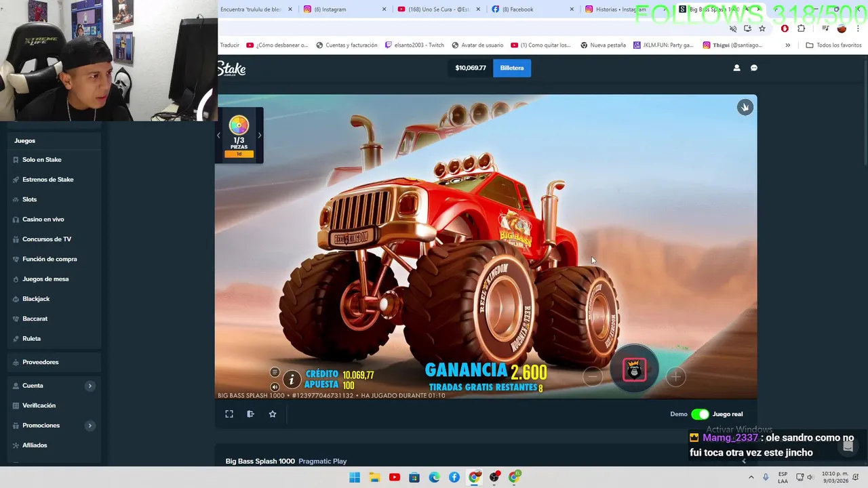Click next arrow on Piezas widget
The image size is (868, 488).
pos(259,136)
